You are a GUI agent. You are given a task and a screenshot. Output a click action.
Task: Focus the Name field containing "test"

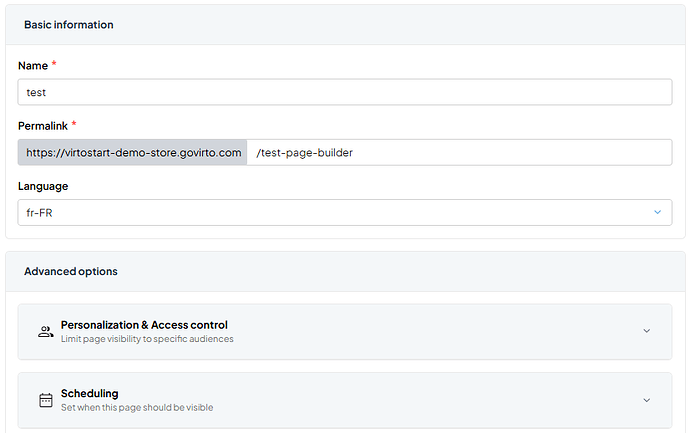pos(345,92)
